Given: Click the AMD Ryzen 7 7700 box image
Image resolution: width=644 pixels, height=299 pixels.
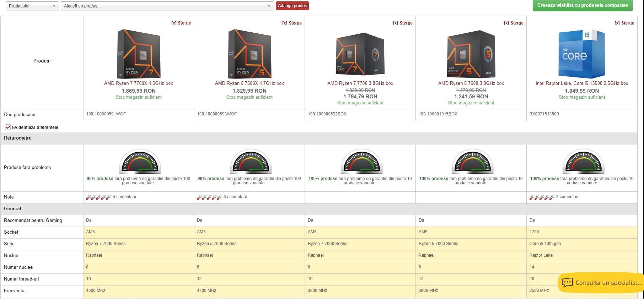Looking at the screenshot, I should [x=360, y=54].
